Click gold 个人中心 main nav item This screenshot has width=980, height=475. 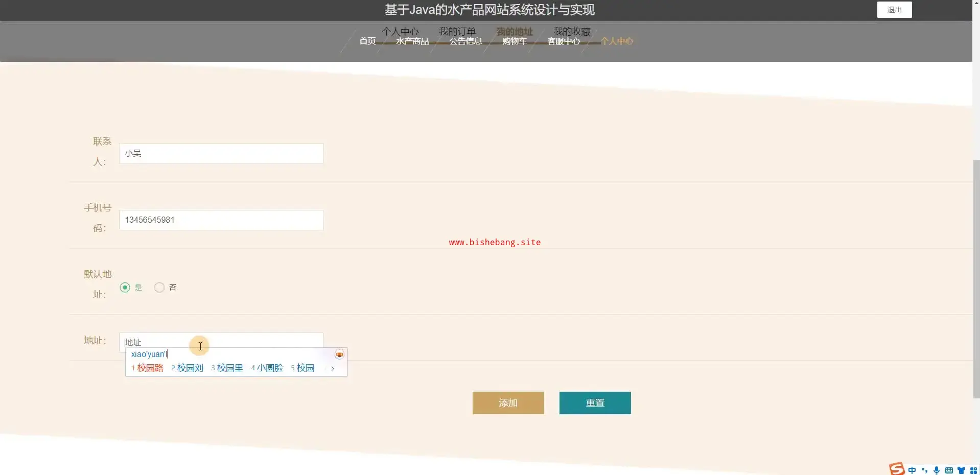point(617,41)
